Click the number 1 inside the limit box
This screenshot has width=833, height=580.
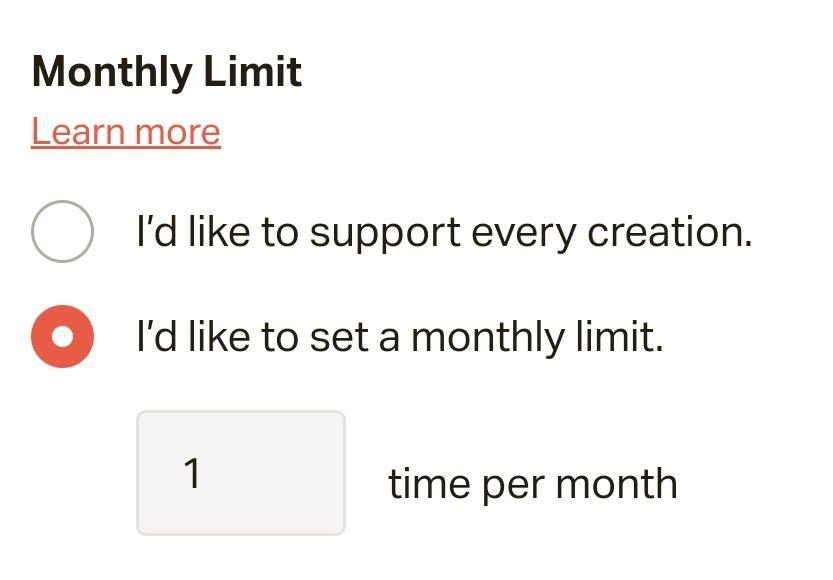[193, 473]
